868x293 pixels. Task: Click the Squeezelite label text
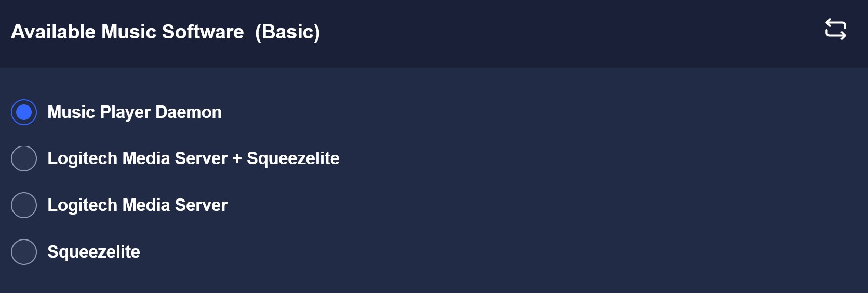pyautogui.click(x=94, y=252)
